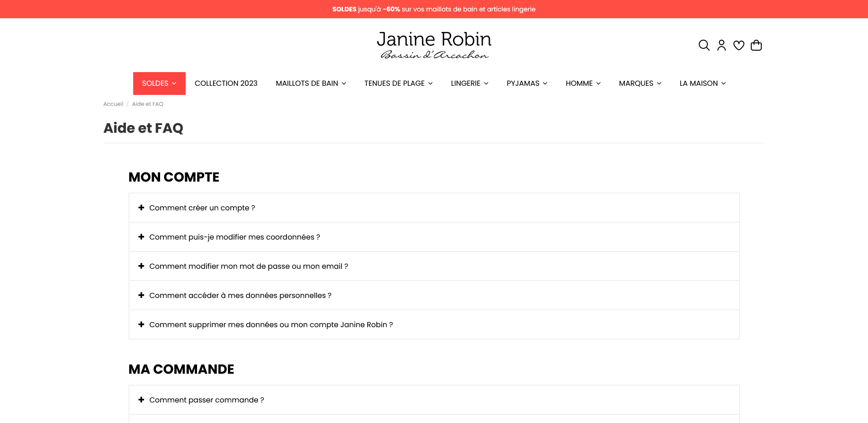
Task: Click the SOLDES promotional banner
Action: [x=434, y=9]
